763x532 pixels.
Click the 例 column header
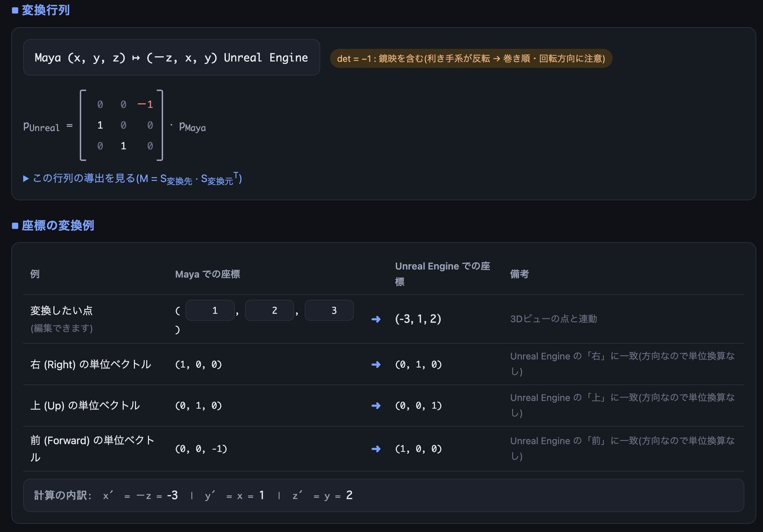(x=35, y=274)
